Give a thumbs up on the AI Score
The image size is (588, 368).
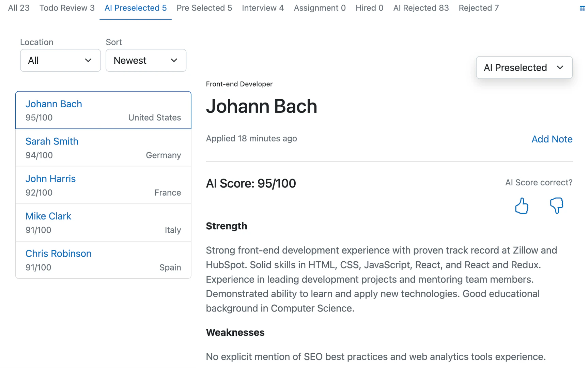(521, 206)
